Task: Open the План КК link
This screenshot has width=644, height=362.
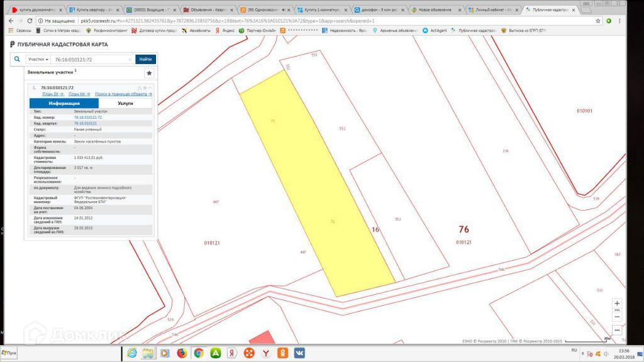Action: pyautogui.click(x=79, y=94)
